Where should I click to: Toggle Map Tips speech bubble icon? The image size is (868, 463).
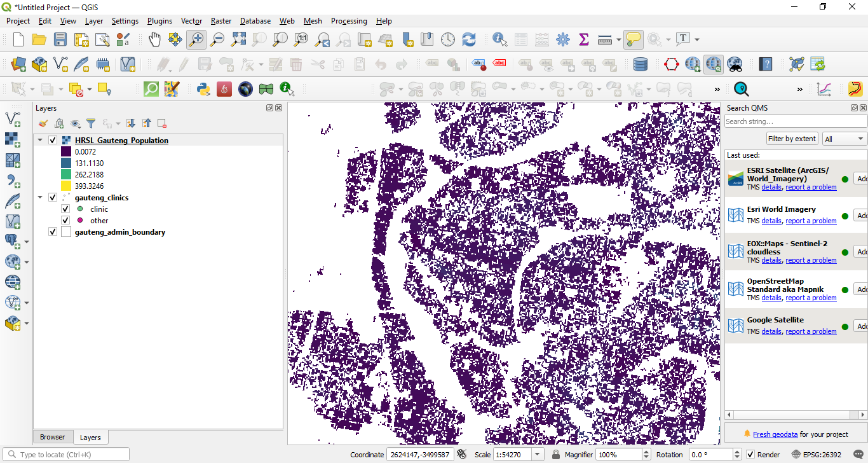[632, 39]
